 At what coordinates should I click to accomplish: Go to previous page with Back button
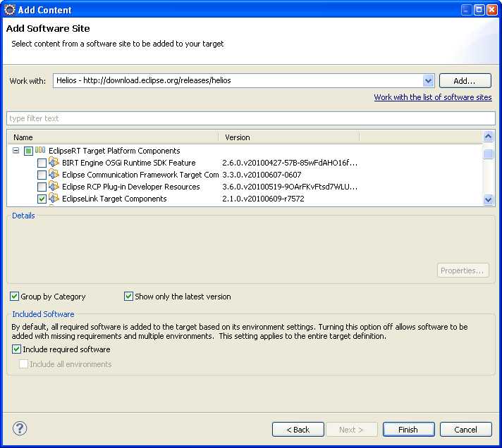(x=298, y=430)
